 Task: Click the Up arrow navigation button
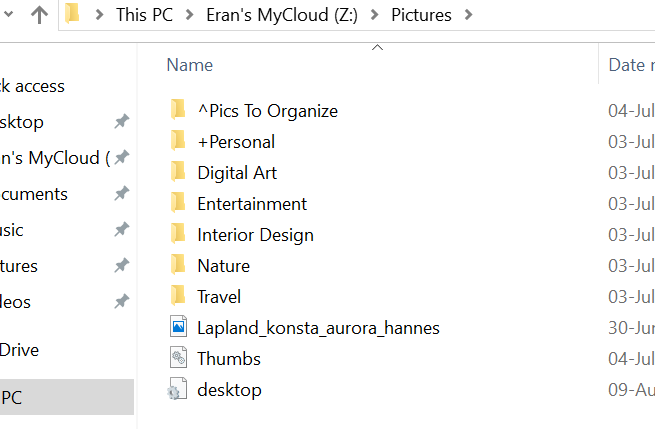pos(40,15)
